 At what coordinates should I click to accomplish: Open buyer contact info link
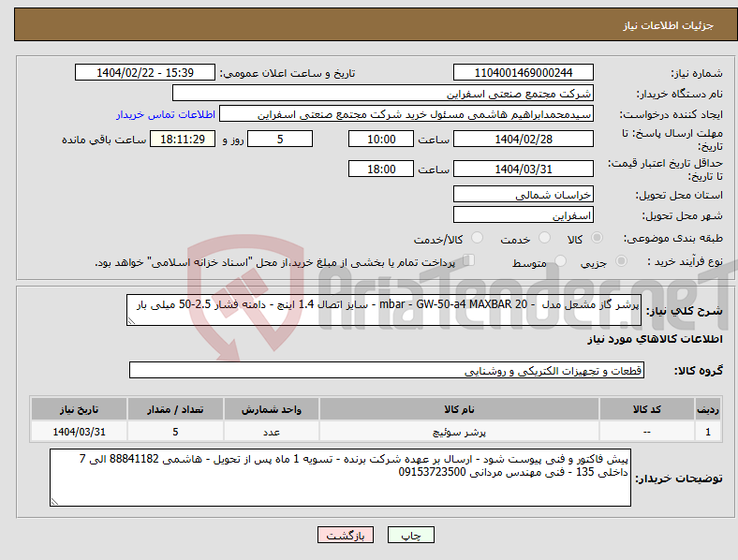[x=166, y=114]
